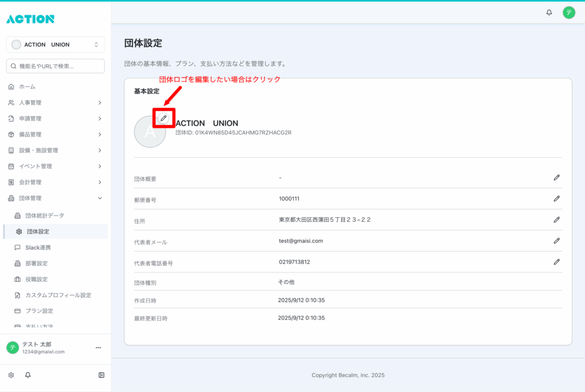Viewport: 585px width, 392px height.
Task: Open the ACTION UNION organization switcher dropdown
Action: coord(55,45)
